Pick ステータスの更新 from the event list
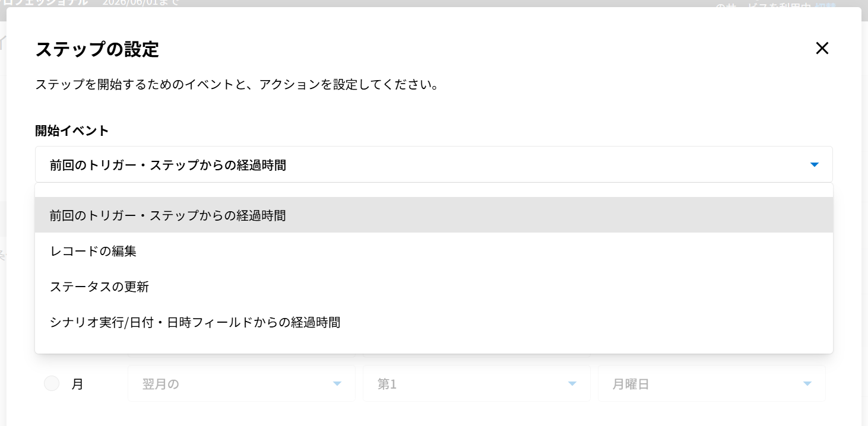 click(99, 287)
